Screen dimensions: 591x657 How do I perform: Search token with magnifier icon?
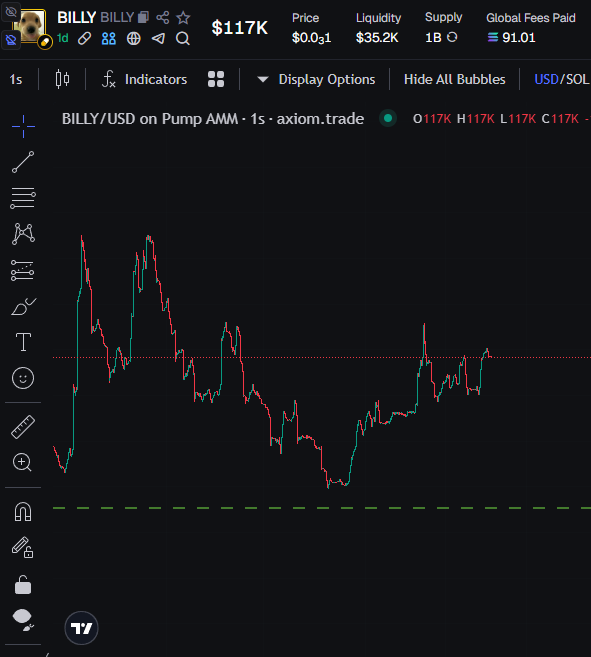[183, 39]
